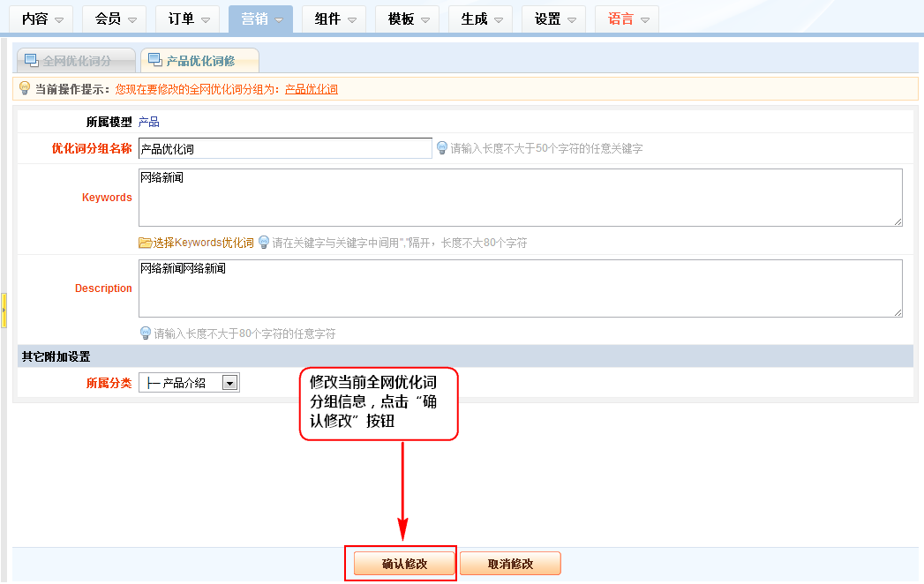
Task: Click the hint bulb under the Description box
Action: point(146,333)
